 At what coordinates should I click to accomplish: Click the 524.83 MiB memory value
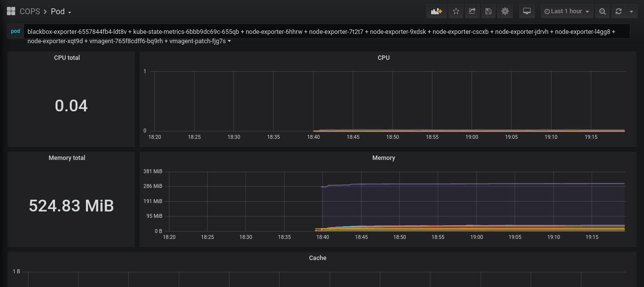coord(71,206)
